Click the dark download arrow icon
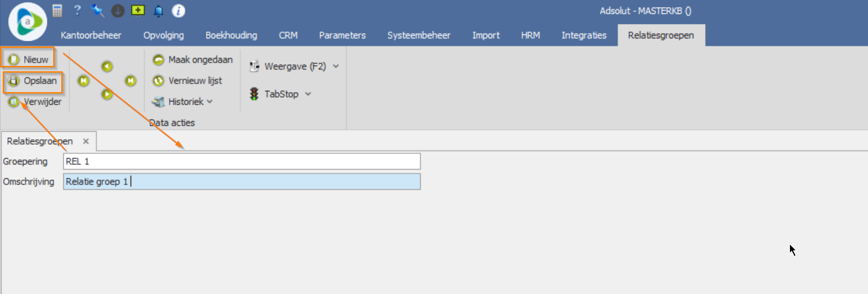 118,10
